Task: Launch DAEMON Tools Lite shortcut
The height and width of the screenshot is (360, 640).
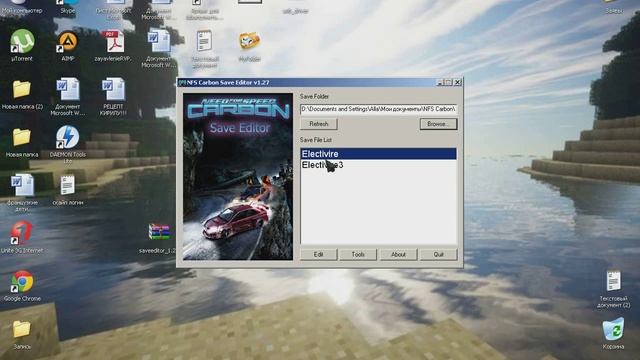Action: pyautogui.click(x=68, y=137)
